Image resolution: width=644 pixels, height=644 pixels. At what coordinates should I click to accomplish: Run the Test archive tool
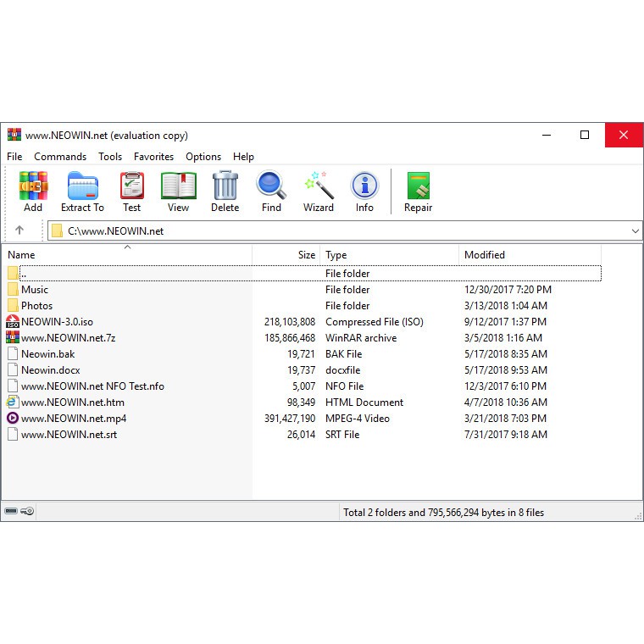[131, 191]
